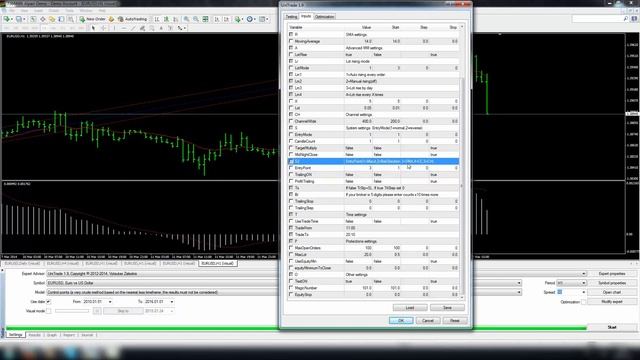This screenshot has height=360, width=640.
Task: Open the Period dropdown
Action: click(584, 283)
